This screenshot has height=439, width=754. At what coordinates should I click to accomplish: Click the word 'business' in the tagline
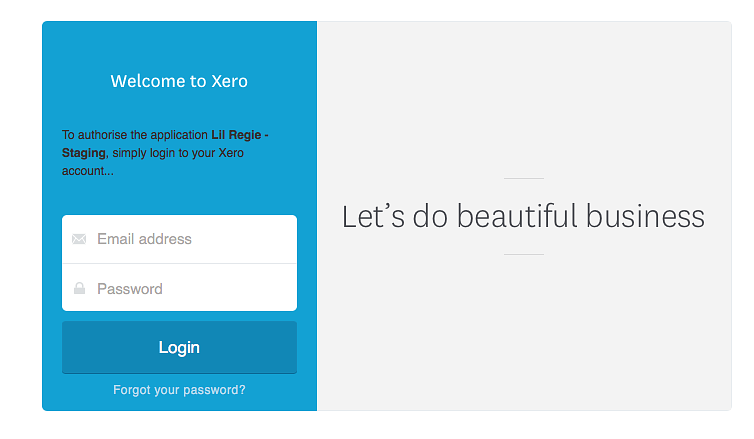tap(645, 216)
